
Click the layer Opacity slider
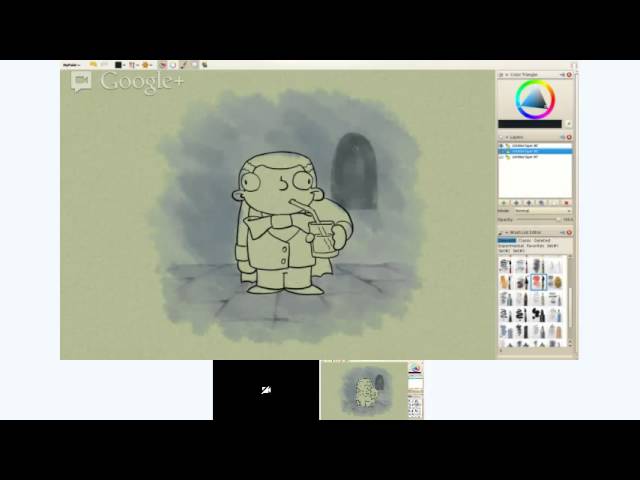(x=537, y=220)
